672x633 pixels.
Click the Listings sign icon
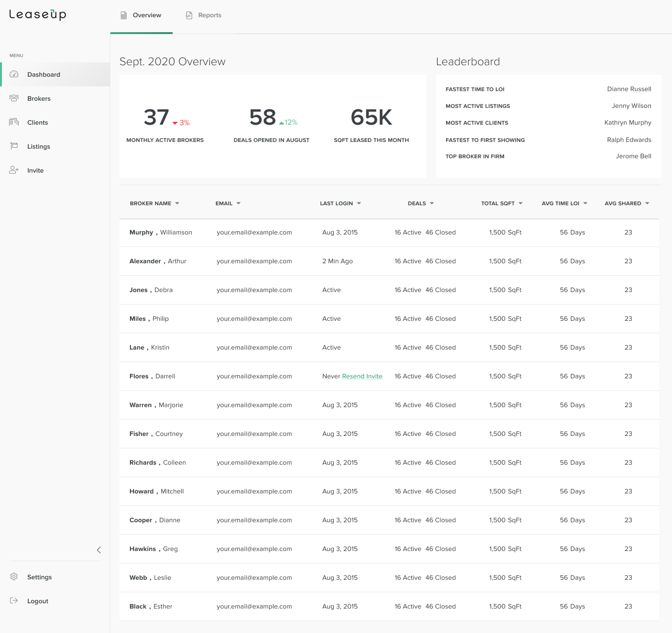(14, 146)
